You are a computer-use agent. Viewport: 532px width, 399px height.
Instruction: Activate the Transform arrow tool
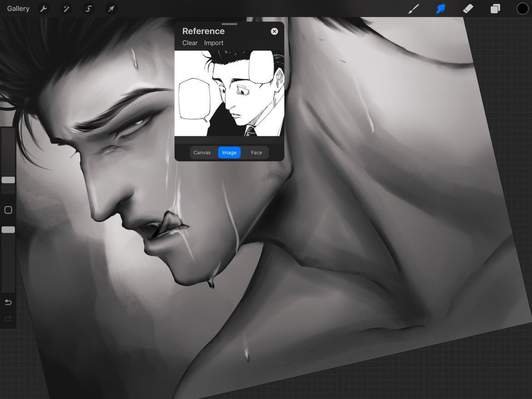point(111,8)
